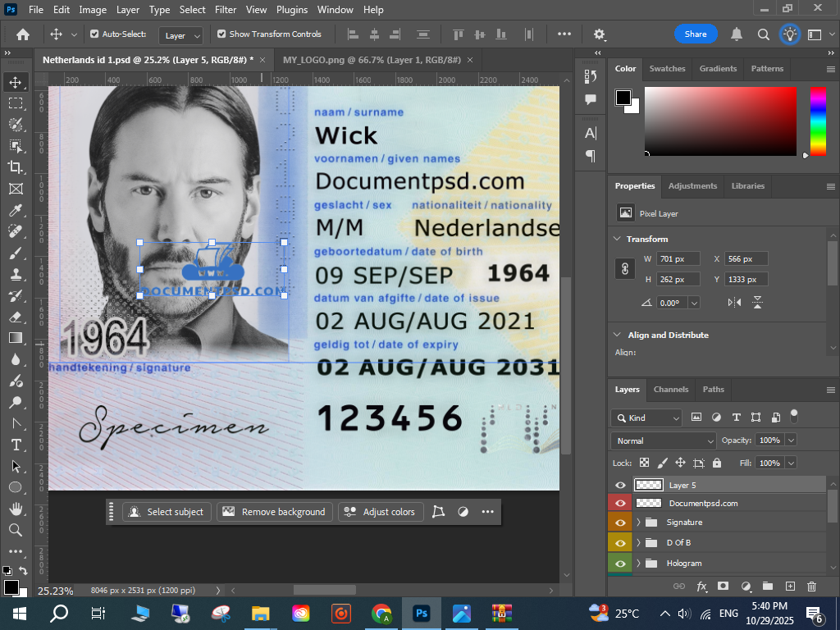The image size is (840, 630).
Task: Select the Crop tool
Action: (15, 167)
